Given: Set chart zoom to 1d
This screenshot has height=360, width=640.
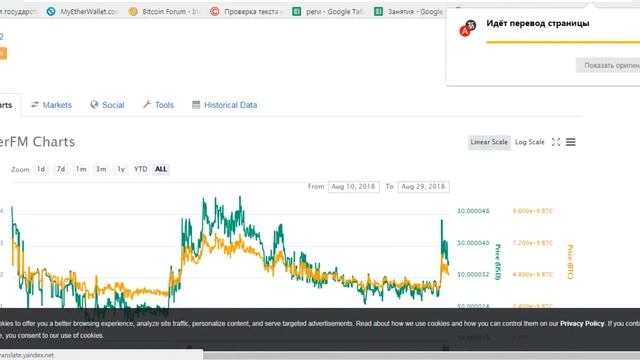Looking at the screenshot, I should pos(41,169).
